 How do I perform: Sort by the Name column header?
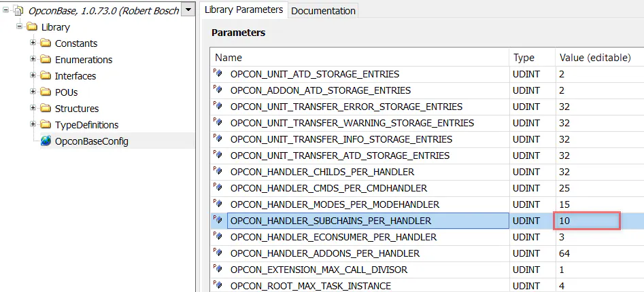[x=359, y=58]
